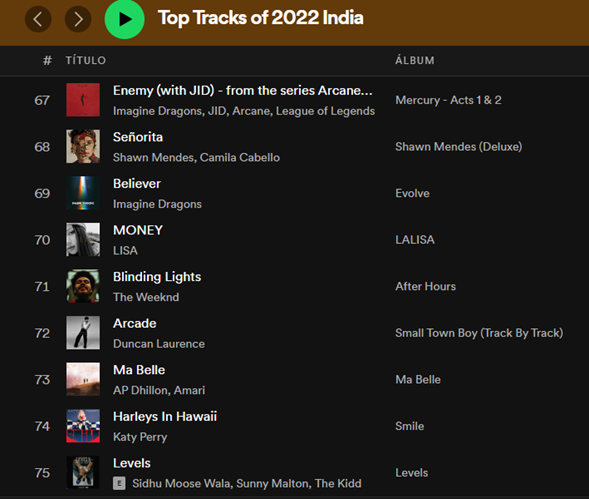Image resolution: width=589 pixels, height=499 pixels.
Task: Click the Ma Belle song title
Action: pos(139,370)
